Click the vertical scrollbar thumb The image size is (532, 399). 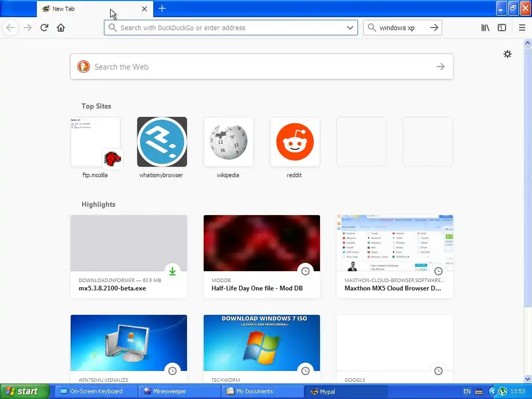527,177
